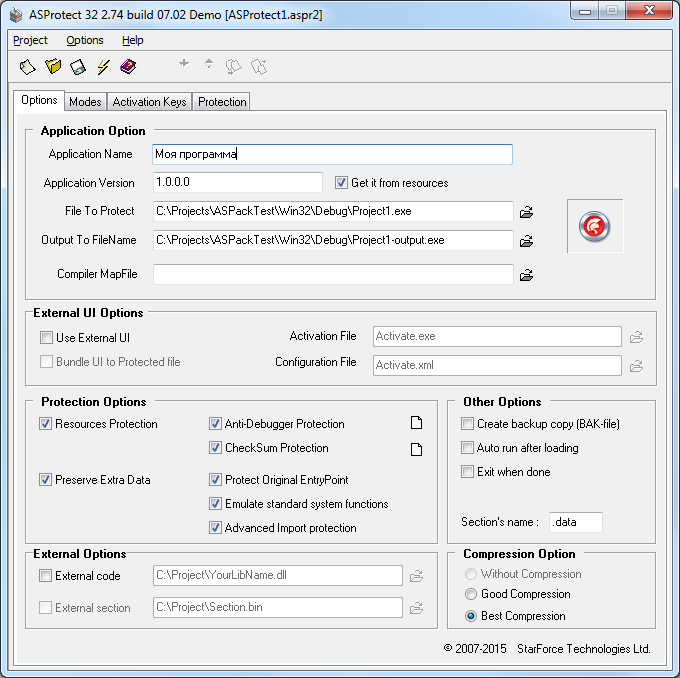Toggle Anti-Debugger Protection checkbox

pyautogui.click(x=216, y=423)
